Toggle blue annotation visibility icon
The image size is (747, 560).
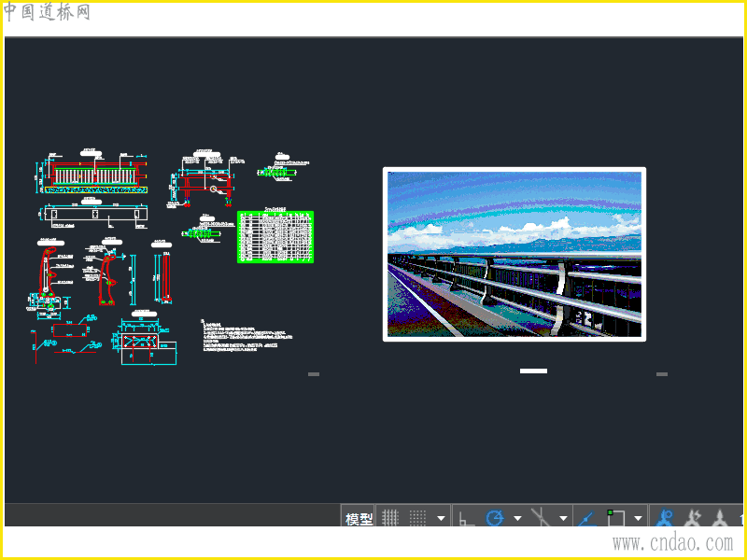(x=665, y=518)
